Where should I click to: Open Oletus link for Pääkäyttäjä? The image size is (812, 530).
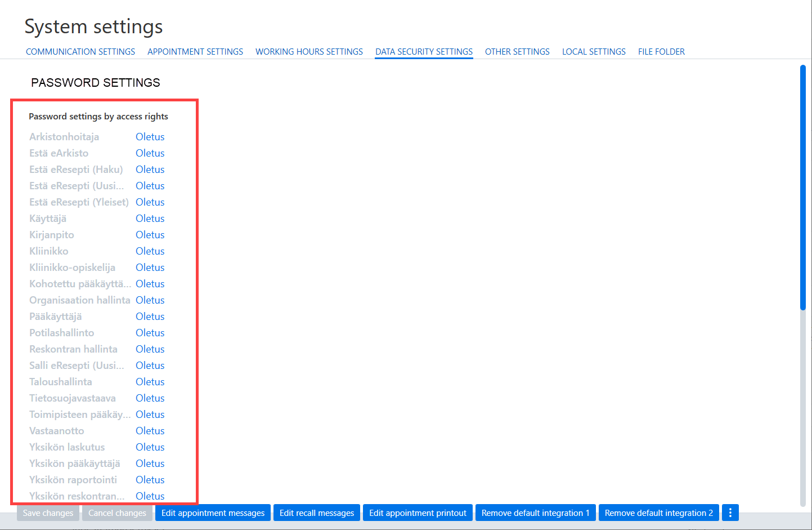click(x=150, y=317)
